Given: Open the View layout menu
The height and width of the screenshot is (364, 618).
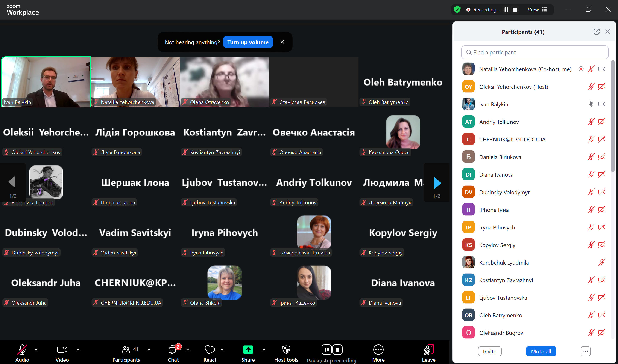Looking at the screenshot, I should pos(537,10).
